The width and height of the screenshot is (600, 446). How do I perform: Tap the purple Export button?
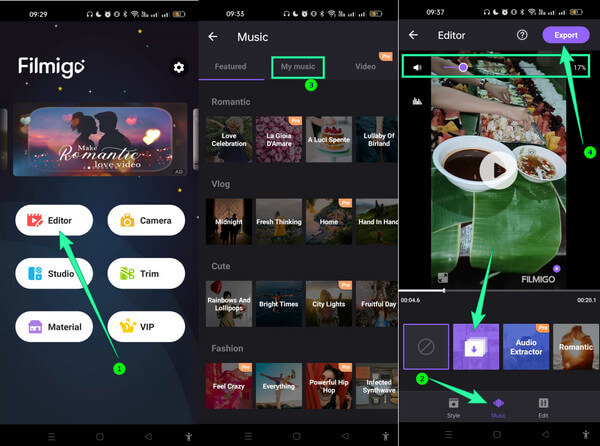pyautogui.click(x=566, y=35)
